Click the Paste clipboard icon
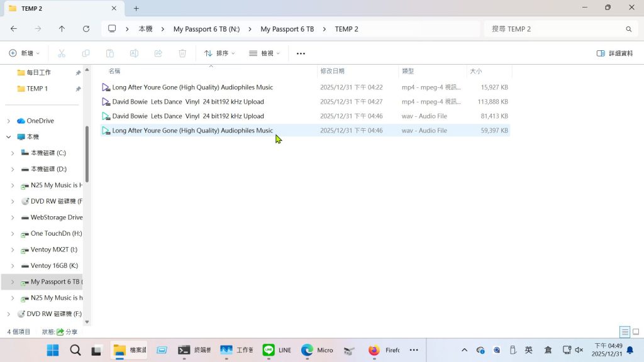 (110, 53)
